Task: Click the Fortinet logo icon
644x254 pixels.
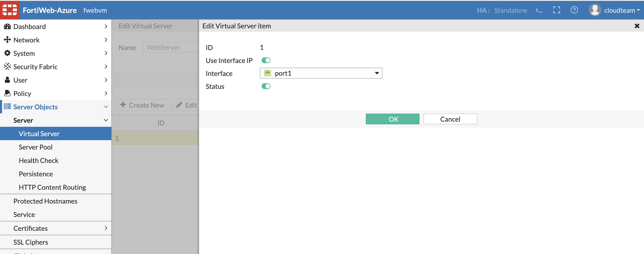Action: pos(9,10)
